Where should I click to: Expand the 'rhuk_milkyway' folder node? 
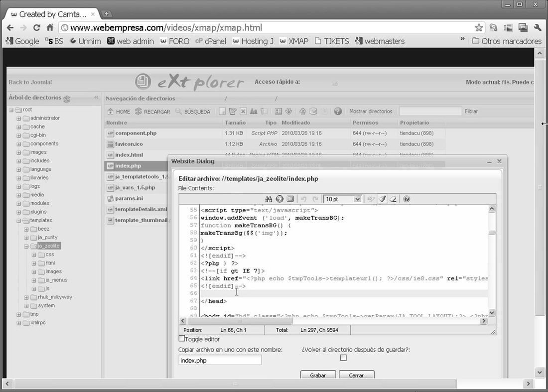[x=26, y=297]
